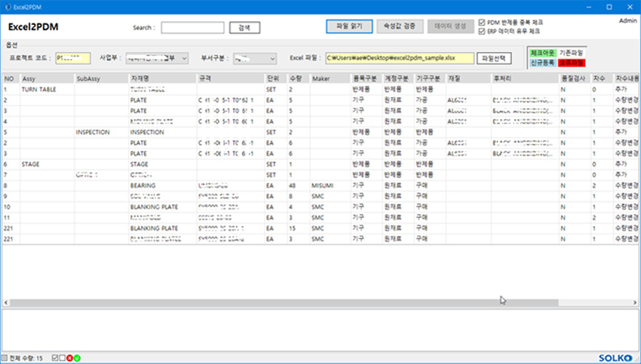The image size is (641, 364).
Task: Click the 속성값 검증 button
Action: click(x=399, y=26)
